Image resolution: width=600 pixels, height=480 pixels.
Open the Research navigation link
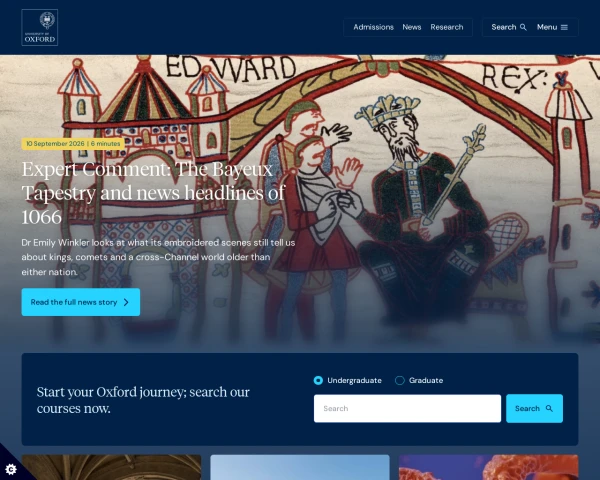tap(447, 27)
